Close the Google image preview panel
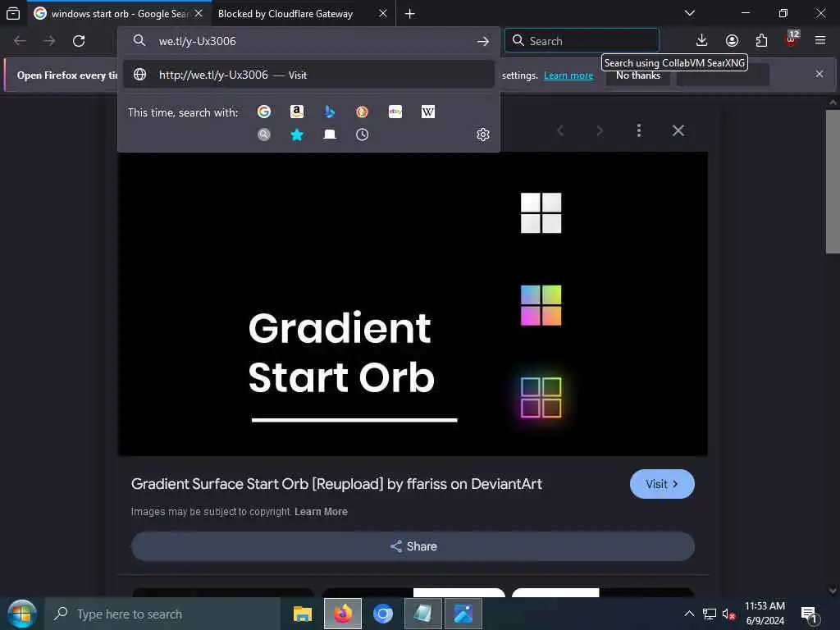This screenshot has height=630, width=840. (678, 130)
